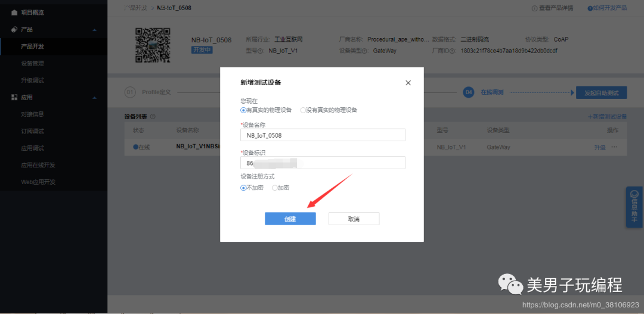Open 设备管理 in the sidebar
644x314 pixels.
click(32, 64)
